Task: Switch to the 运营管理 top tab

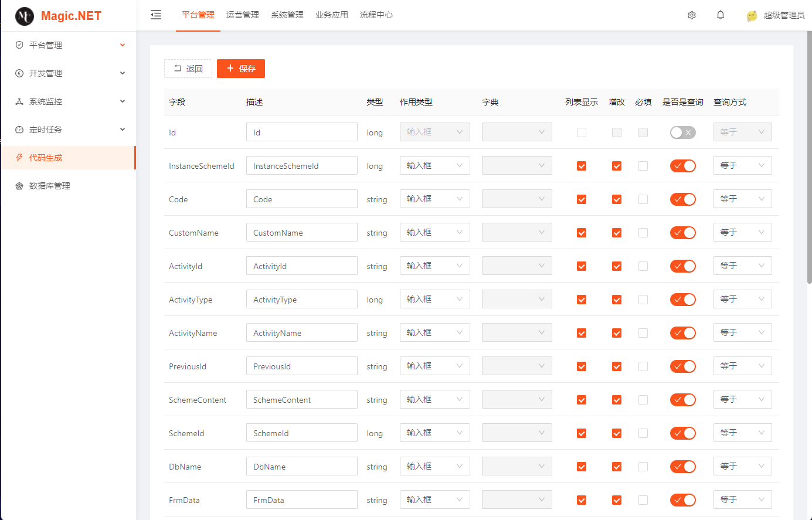Action: (x=243, y=15)
